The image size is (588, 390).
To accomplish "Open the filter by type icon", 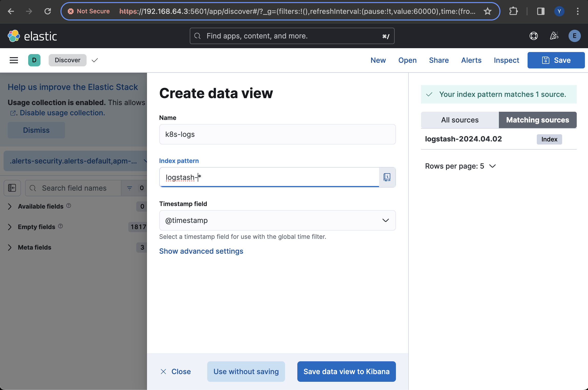I will point(130,188).
